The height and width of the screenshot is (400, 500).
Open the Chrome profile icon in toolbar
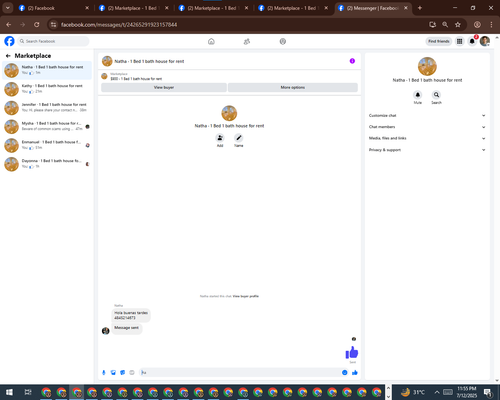tap(477, 24)
